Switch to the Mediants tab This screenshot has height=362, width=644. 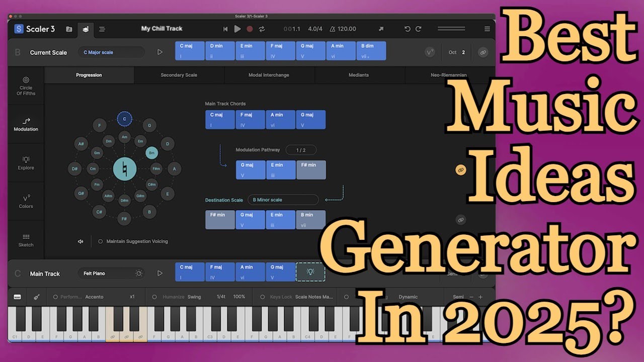tap(359, 75)
